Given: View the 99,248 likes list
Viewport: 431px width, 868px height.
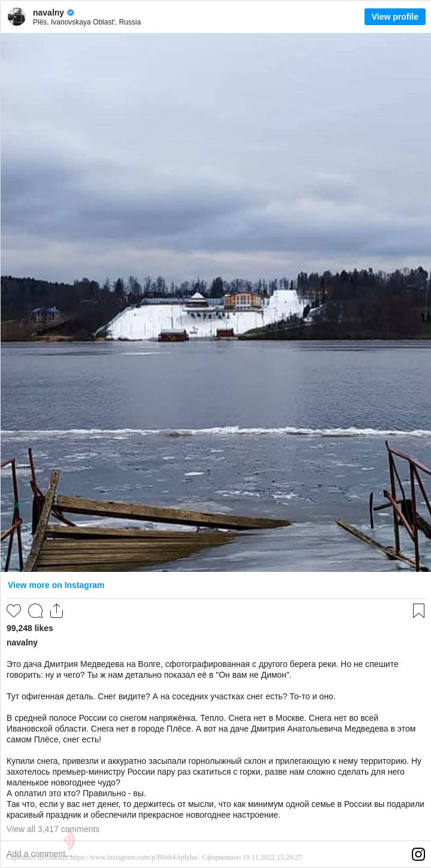Looking at the screenshot, I should click(30, 628).
